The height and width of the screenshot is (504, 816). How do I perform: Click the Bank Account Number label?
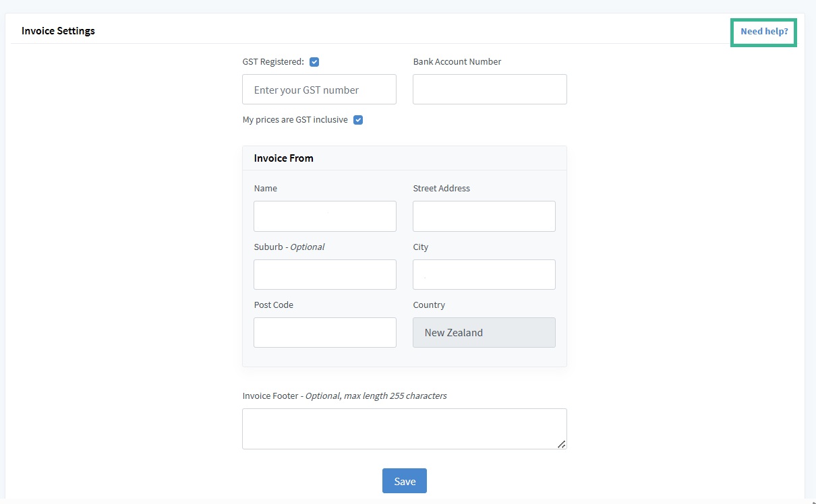(x=457, y=62)
